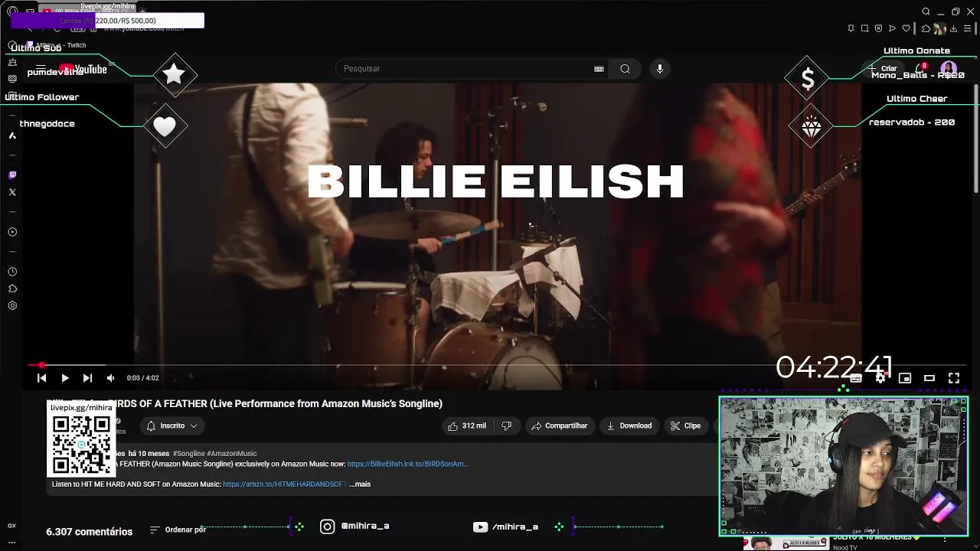Enter fullscreen mode in video player

coord(954,378)
